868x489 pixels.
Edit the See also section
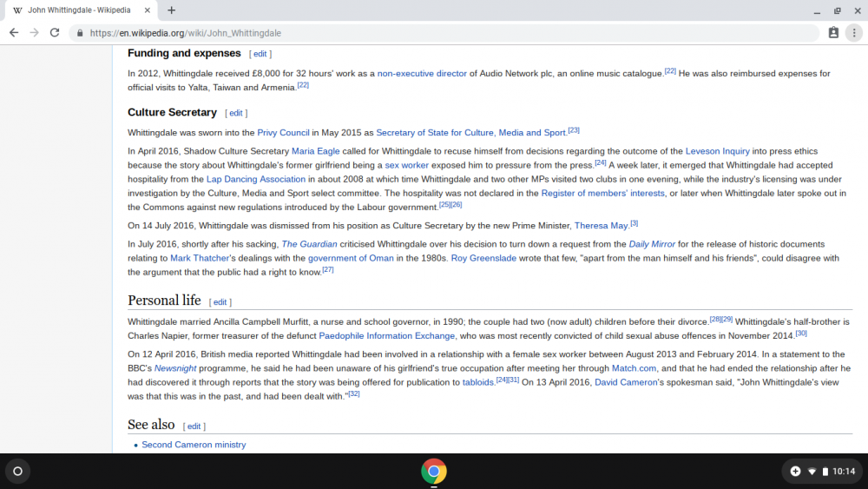pos(194,426)
